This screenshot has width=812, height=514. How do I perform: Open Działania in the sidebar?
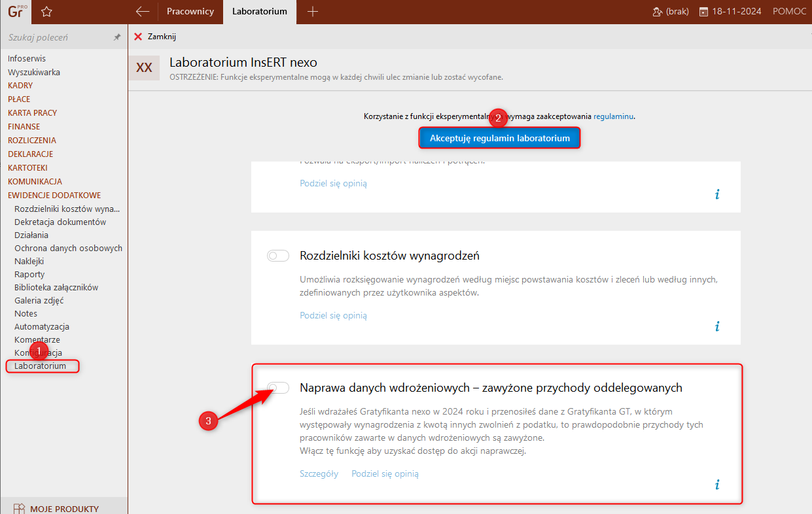click(x=31, y=235)
